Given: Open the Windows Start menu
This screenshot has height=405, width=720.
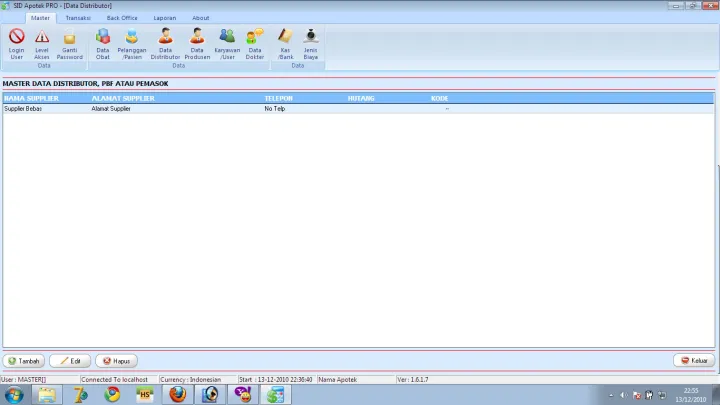Looking at the screenshot, I should [14, 395].
